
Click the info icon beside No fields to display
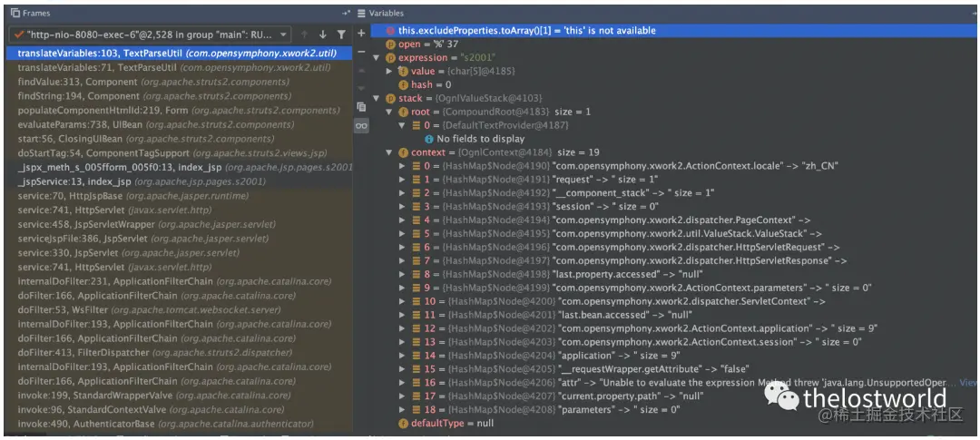tap(429, 139)
